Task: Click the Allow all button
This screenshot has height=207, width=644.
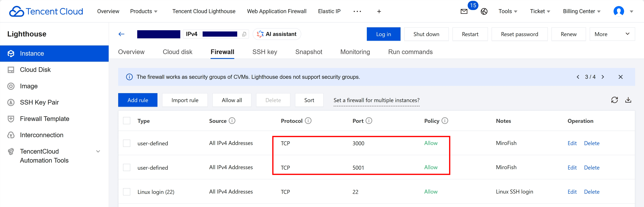Action: coord(232,100)
